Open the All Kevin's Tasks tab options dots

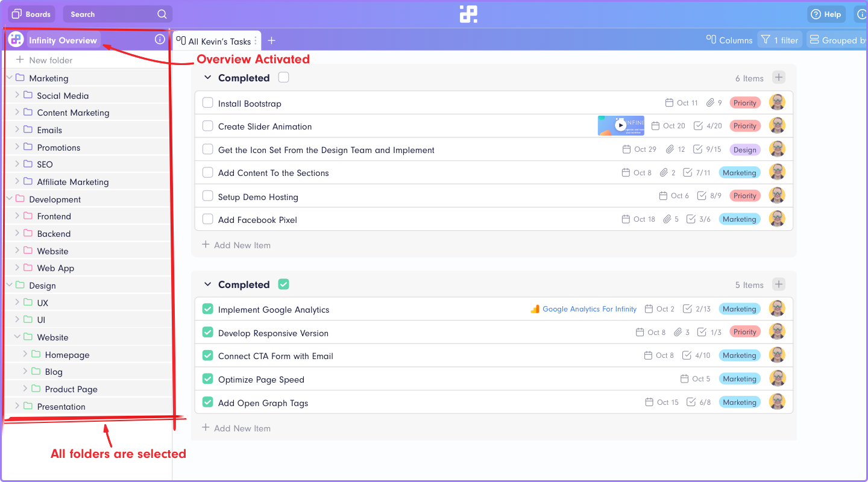coord(256,41)
